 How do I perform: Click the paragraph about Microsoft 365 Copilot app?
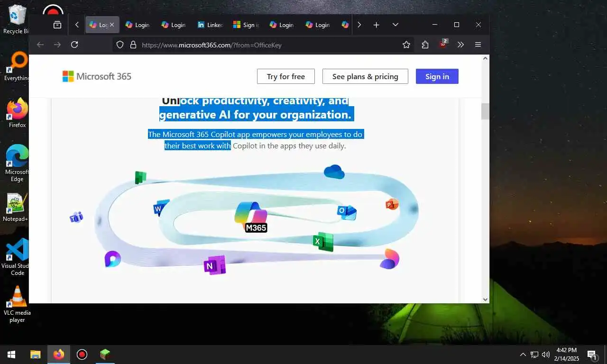point(255,140)
